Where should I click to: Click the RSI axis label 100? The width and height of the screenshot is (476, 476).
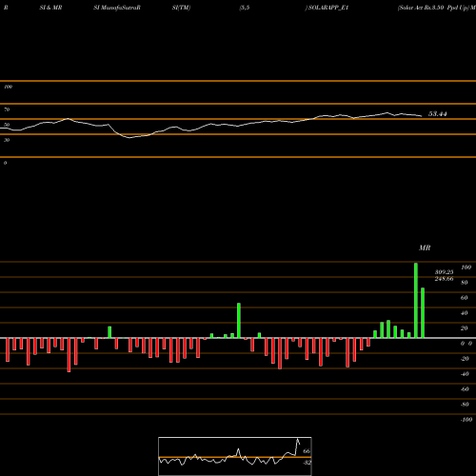tap(8, 87)
